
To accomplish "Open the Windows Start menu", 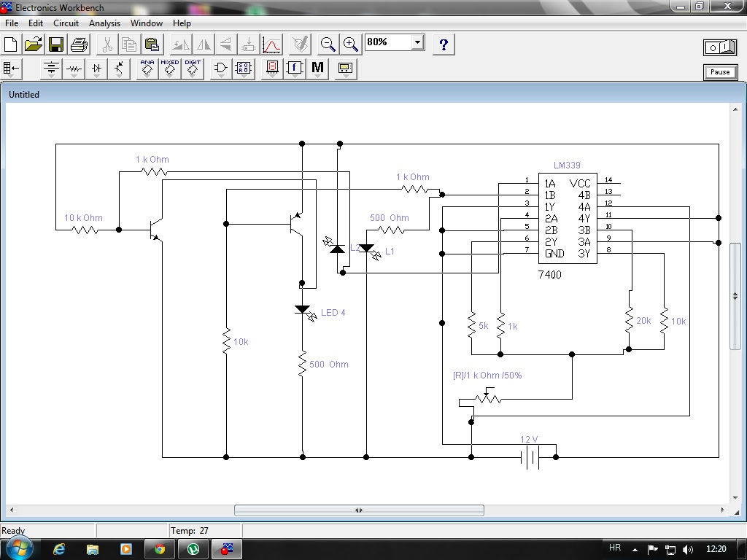I will click(18, 548).
